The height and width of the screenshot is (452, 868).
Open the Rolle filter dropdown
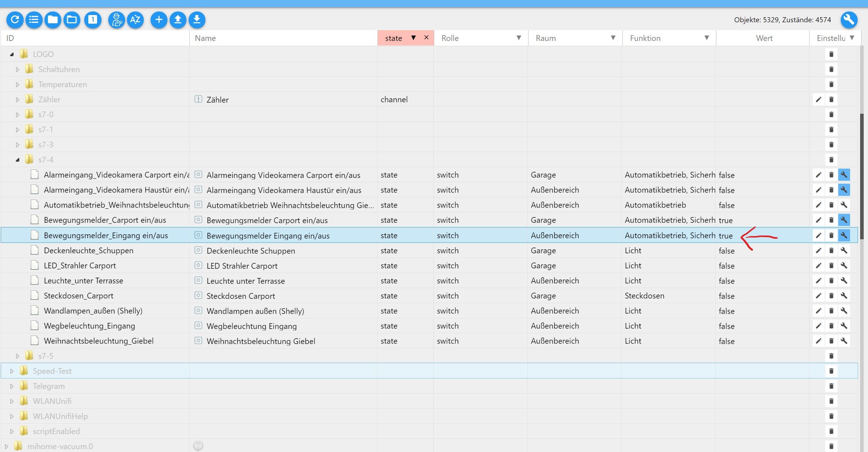click(x=518, y=38)
